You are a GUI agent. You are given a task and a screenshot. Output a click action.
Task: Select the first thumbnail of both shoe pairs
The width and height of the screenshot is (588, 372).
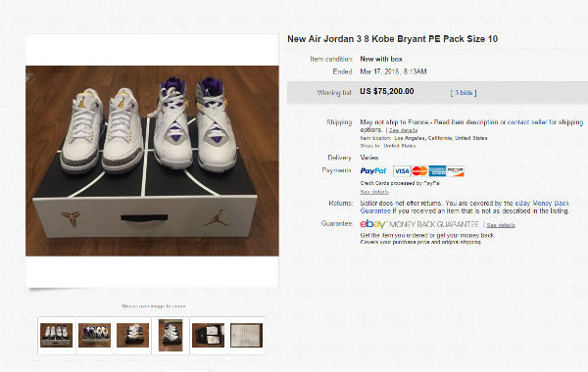point(56,335)
